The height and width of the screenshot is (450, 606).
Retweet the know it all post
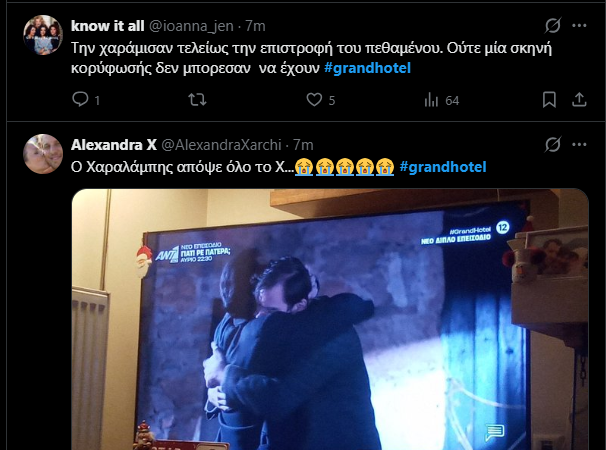pyautogui.click(x=197, y=100)
